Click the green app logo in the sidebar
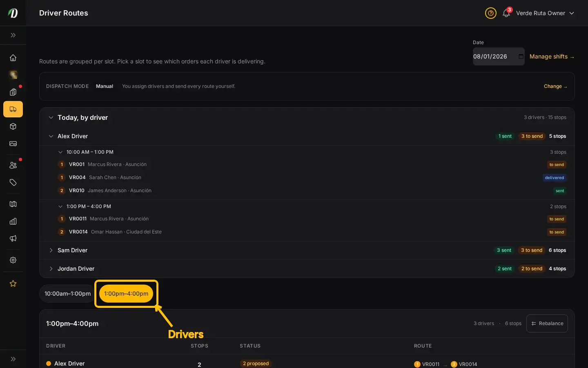 click(13, 13)
